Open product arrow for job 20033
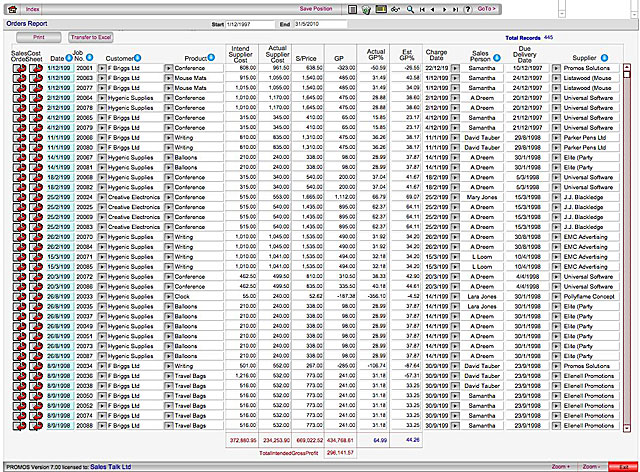Image resolution: width=640 pixels, height=472 pixels. (x=169, y=296)
